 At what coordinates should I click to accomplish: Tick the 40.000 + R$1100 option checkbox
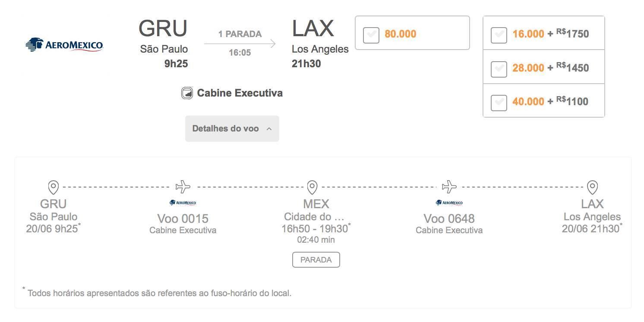pos(499,103)
